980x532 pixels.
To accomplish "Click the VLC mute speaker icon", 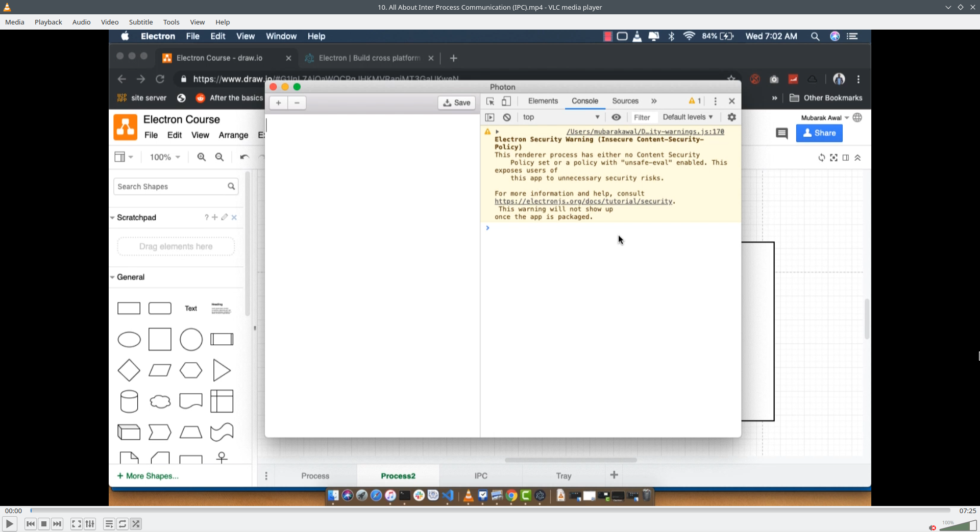I will 933,527.
